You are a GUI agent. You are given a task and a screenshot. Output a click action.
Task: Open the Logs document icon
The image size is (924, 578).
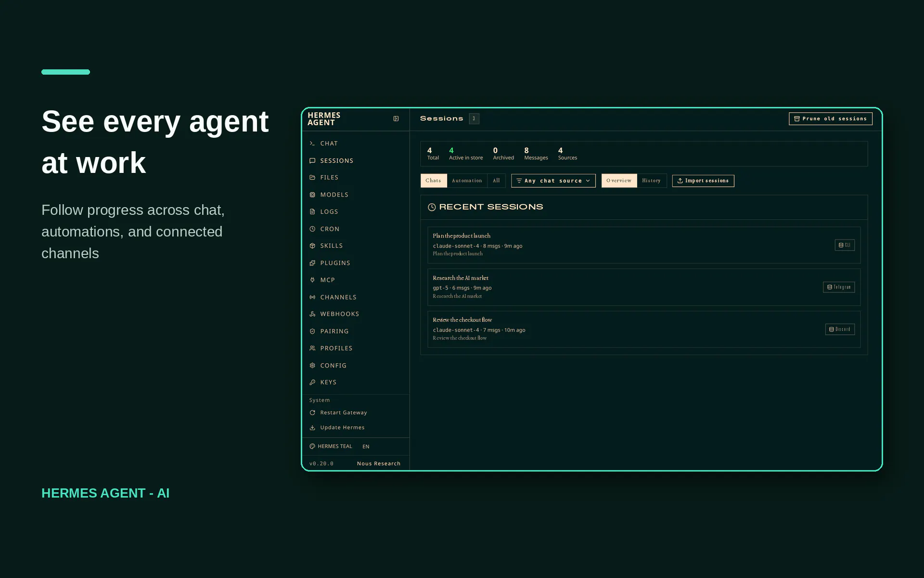point(312,211)
